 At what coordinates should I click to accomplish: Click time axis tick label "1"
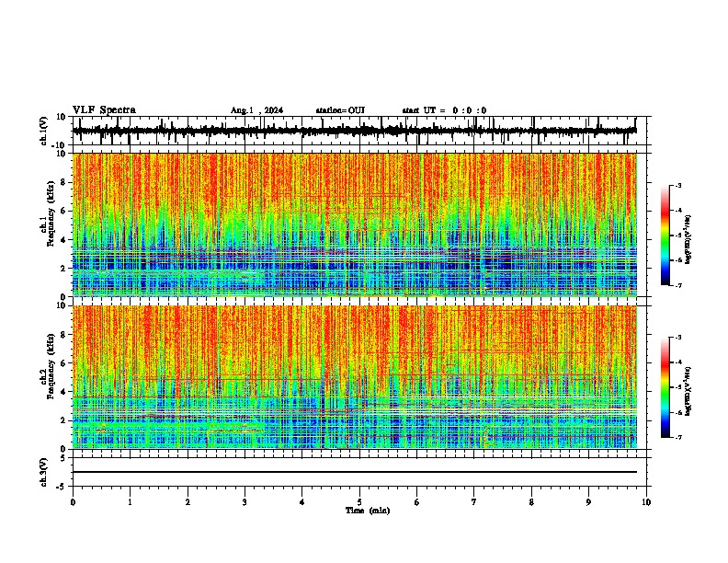[130, 502]
